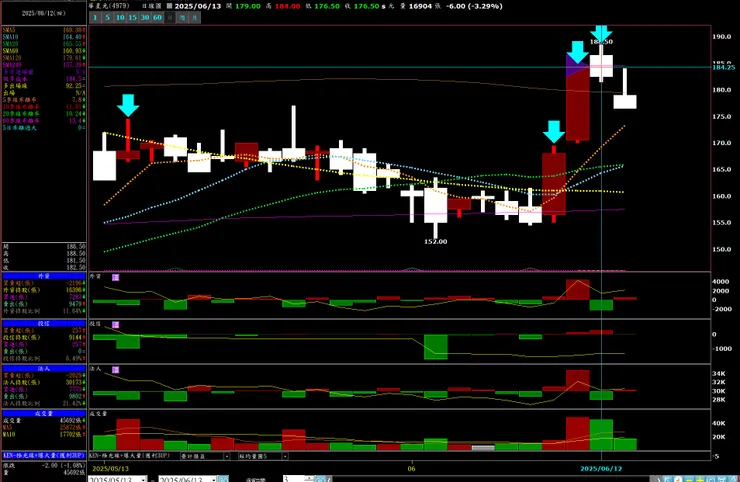Switch to the weekly (週) chart period
740x482 pixels.
182,17
